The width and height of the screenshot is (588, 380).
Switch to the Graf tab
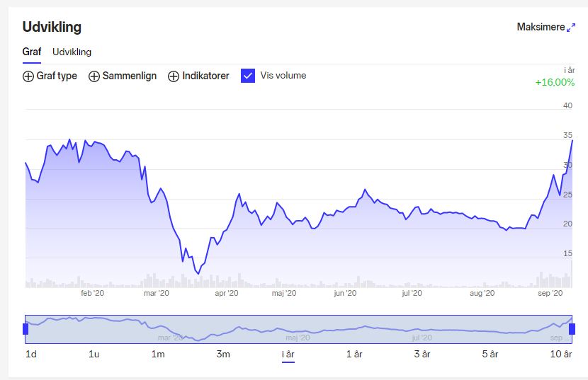31,52
